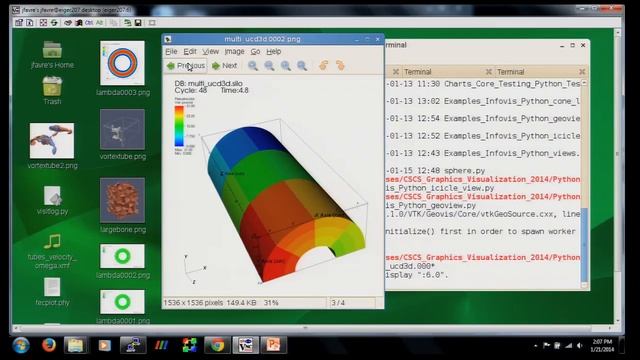Click the VNC Ctrl key toolbar button
The image size is (640, 360).
89,23
